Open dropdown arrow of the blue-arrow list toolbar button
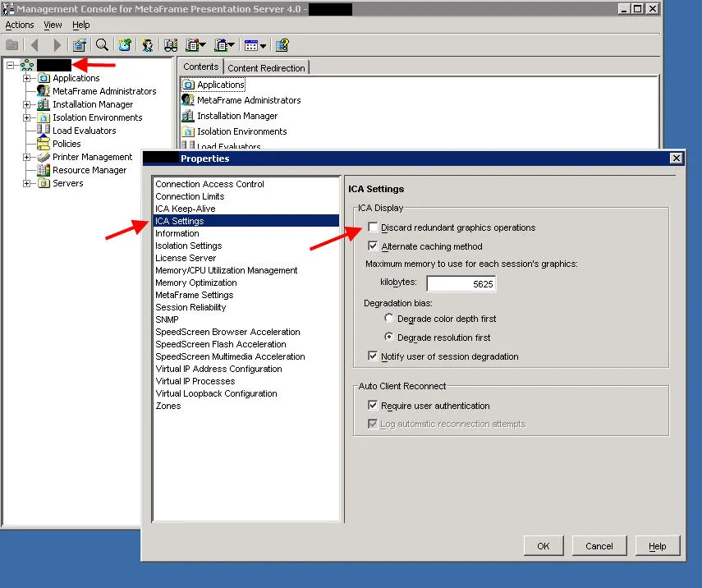 pos(231,45)
